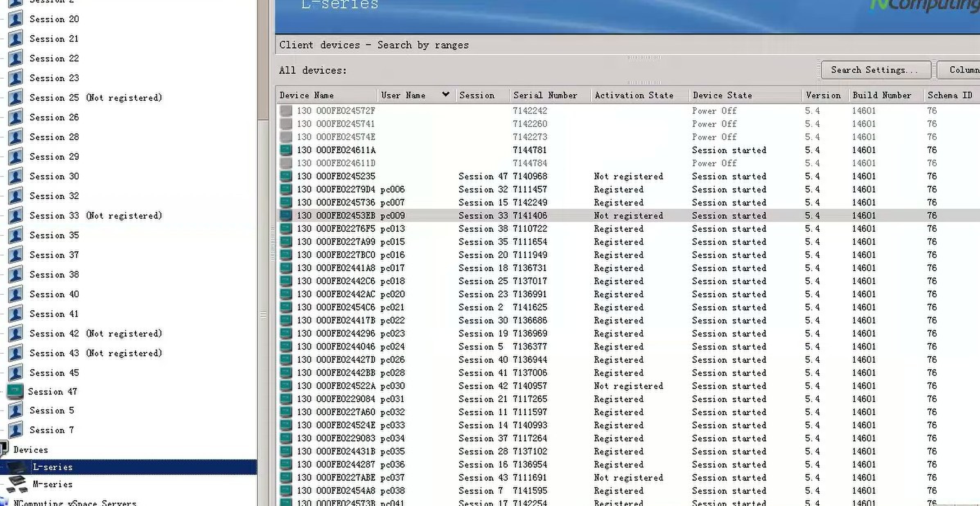Click the user icon beside Session 37
The height and width of the screenshot is (506, 980).
(x=16, y=255)
